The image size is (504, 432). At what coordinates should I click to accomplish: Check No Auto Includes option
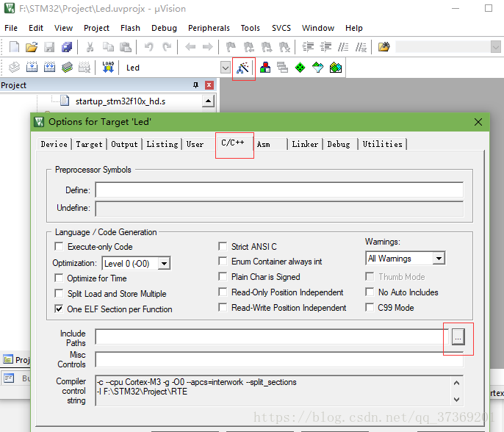tap(370, 292)
